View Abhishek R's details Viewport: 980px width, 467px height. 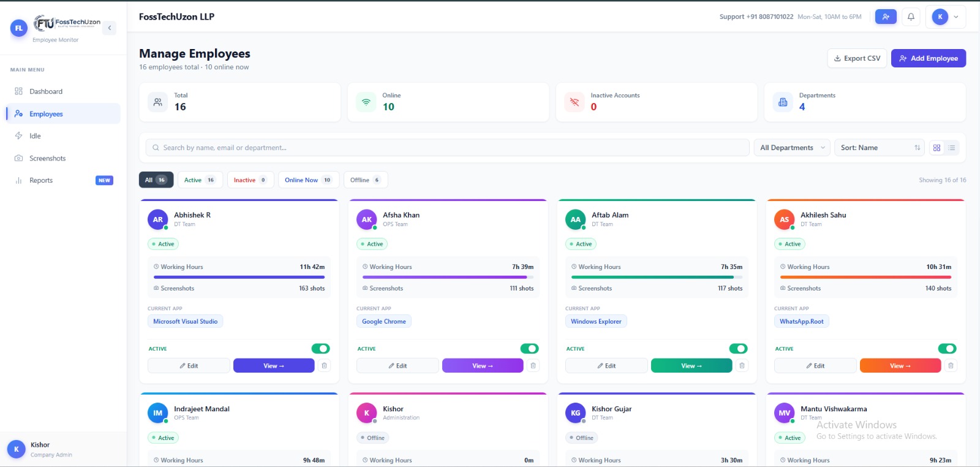[274, 366]
